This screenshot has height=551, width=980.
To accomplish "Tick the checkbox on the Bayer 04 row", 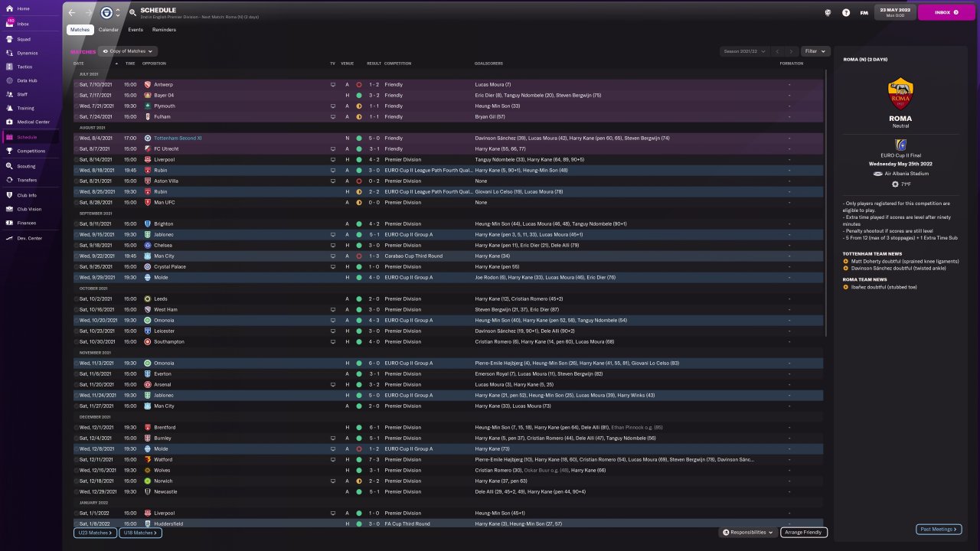I will pos(76,95).
